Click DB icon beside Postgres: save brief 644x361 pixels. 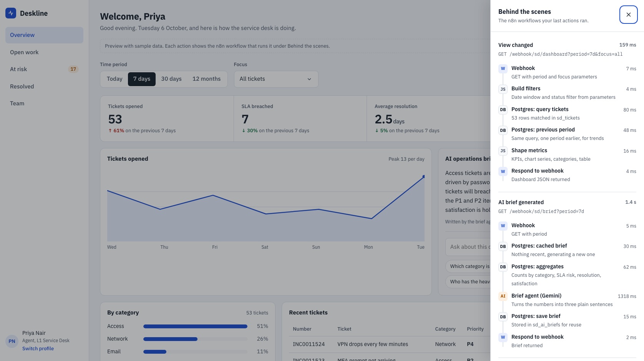tap(503, 317)
